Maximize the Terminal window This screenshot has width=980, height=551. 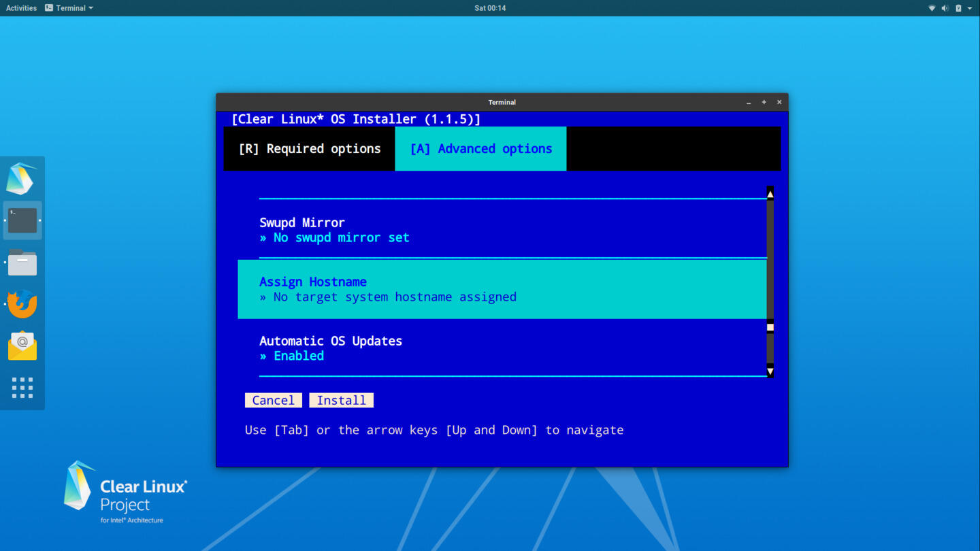coord(764,102)
